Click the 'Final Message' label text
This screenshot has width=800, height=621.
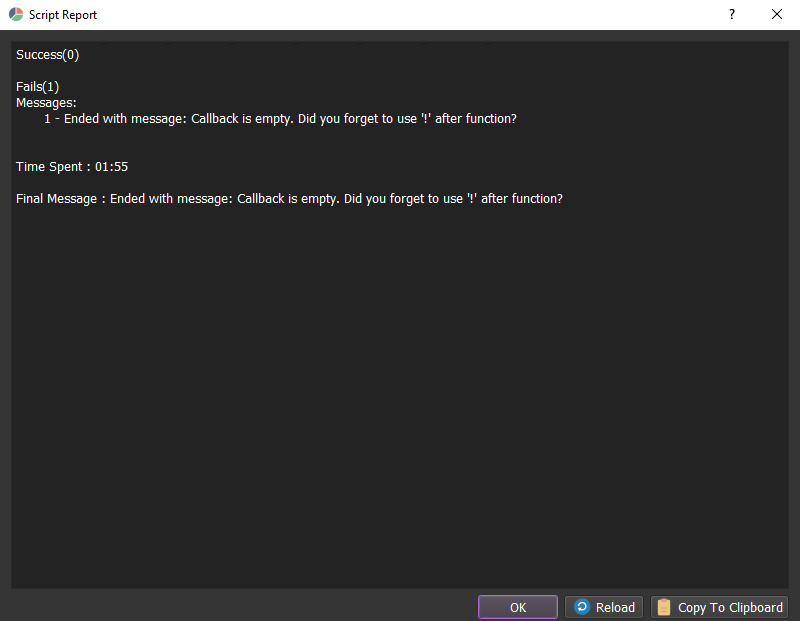57,198
